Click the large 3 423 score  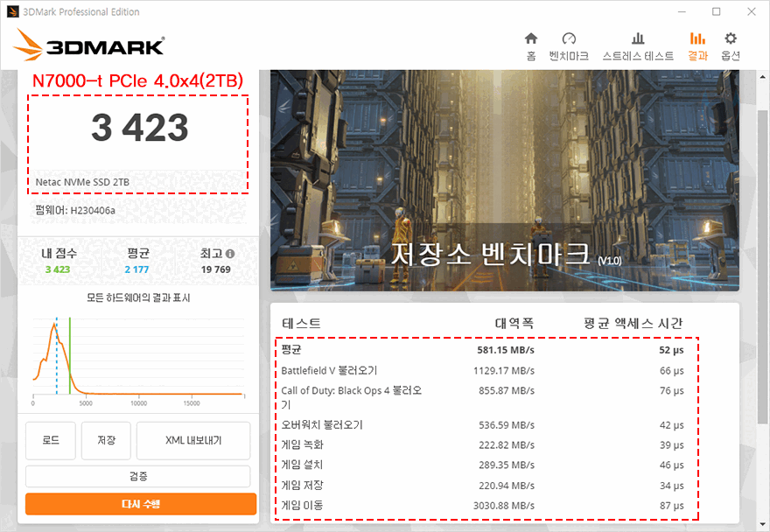click(140, 128)
